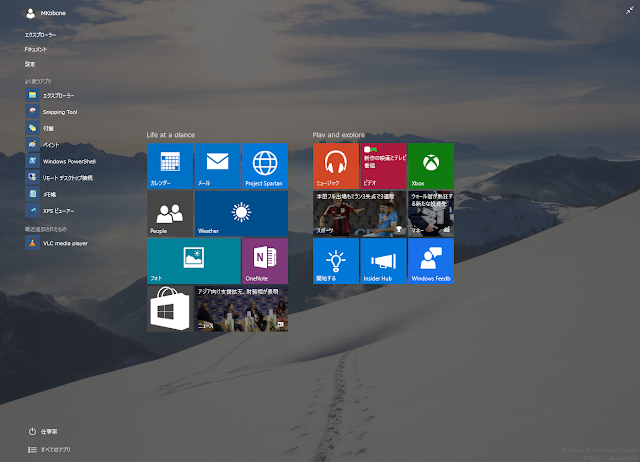640x462 pixels.
Task: Launch the OneNote tile
Action: coord(265,261)
